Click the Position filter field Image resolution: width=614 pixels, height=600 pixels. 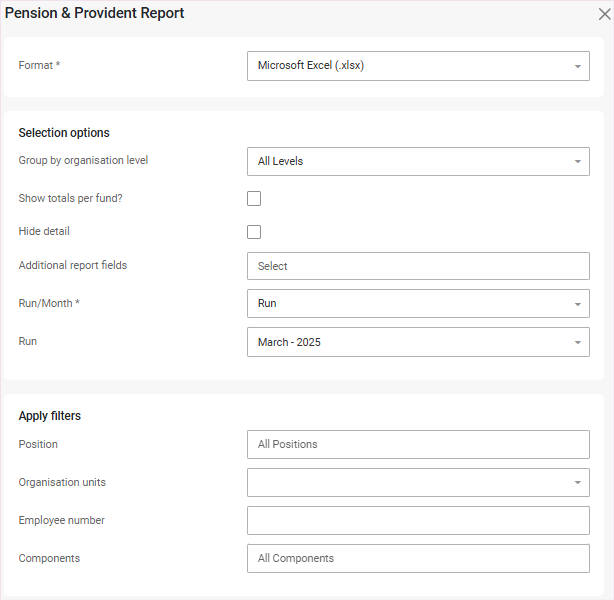click(417, 444)
